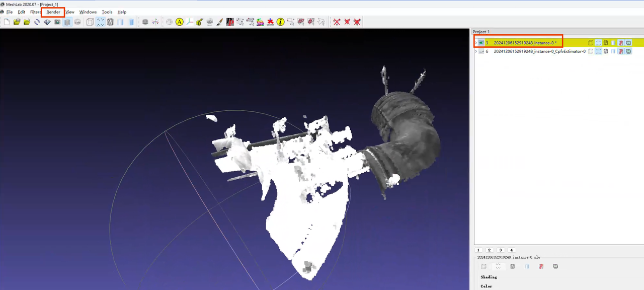Image resolution: width=644 pixels, height=290 pixels.
Task: Toggle the Points render mode in toolbar
Action: [100, 22]
